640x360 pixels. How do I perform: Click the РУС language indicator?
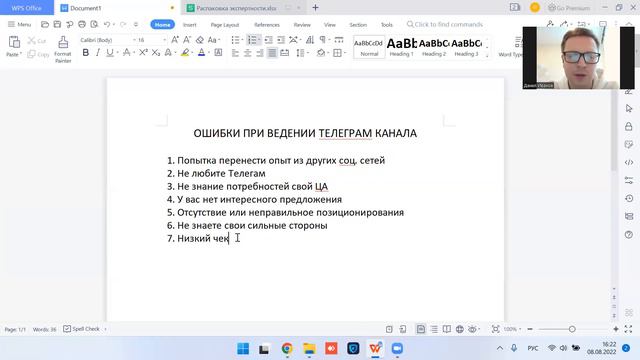coord(533,348)
